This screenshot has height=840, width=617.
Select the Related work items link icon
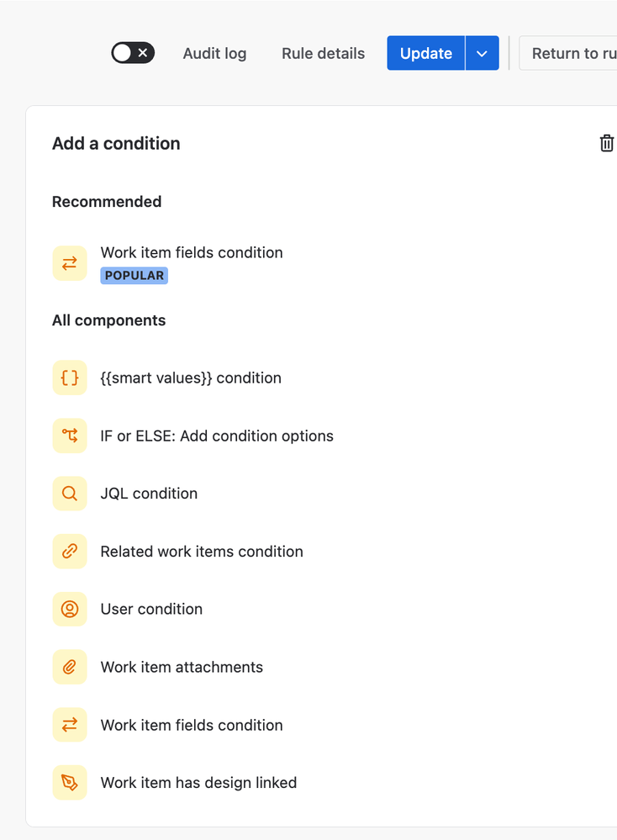coord(70,552)
